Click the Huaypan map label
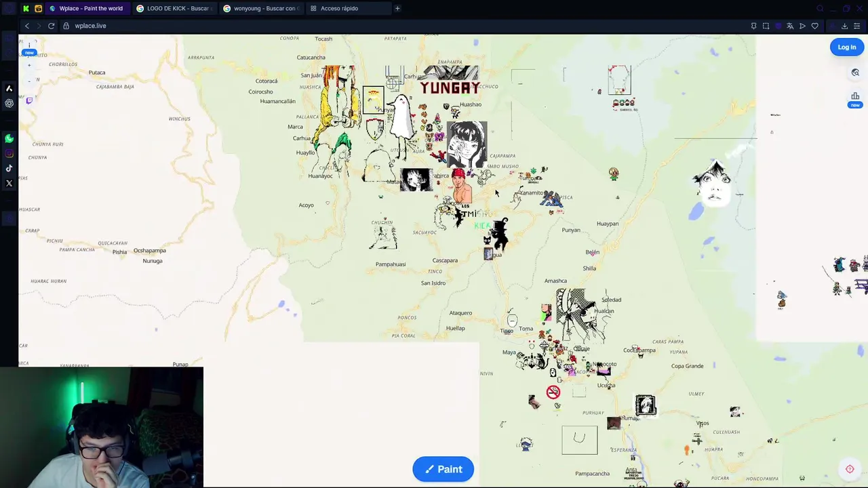This screenshot has width=868, height=488. click(608, 224)
